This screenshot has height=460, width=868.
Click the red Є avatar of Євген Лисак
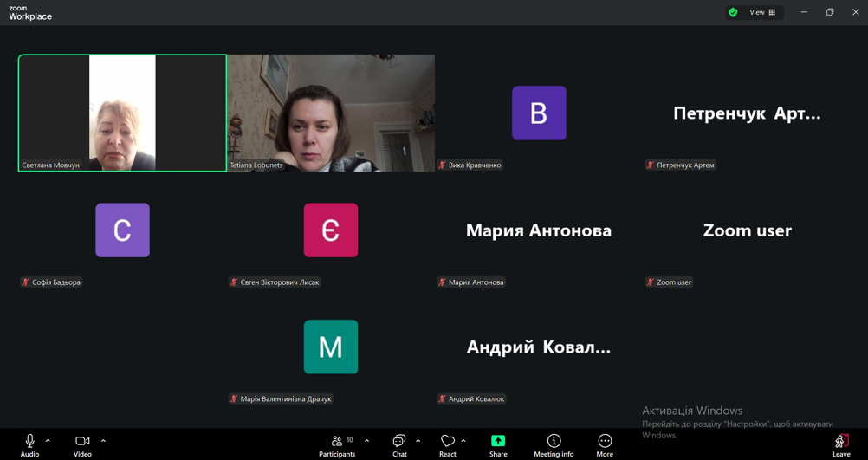click(331, 230)
